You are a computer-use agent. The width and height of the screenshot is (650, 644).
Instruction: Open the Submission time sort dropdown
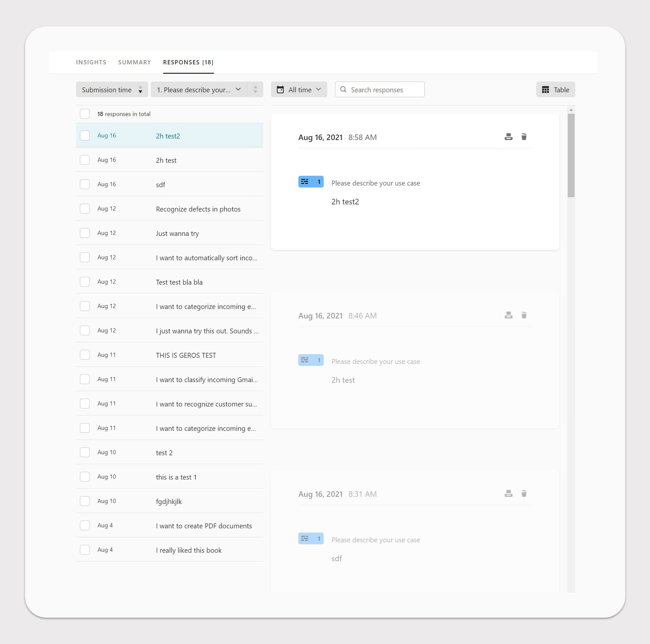click(x=112, y=89)
